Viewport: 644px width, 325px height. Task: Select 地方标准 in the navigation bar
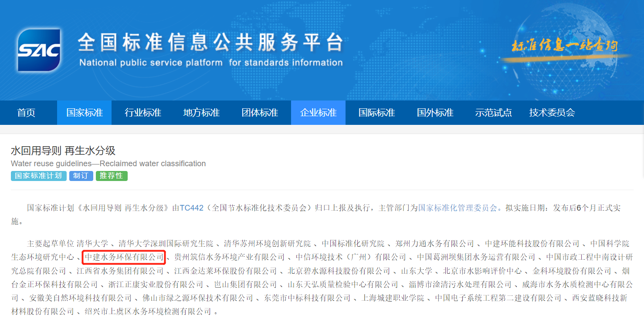[201, 113]
